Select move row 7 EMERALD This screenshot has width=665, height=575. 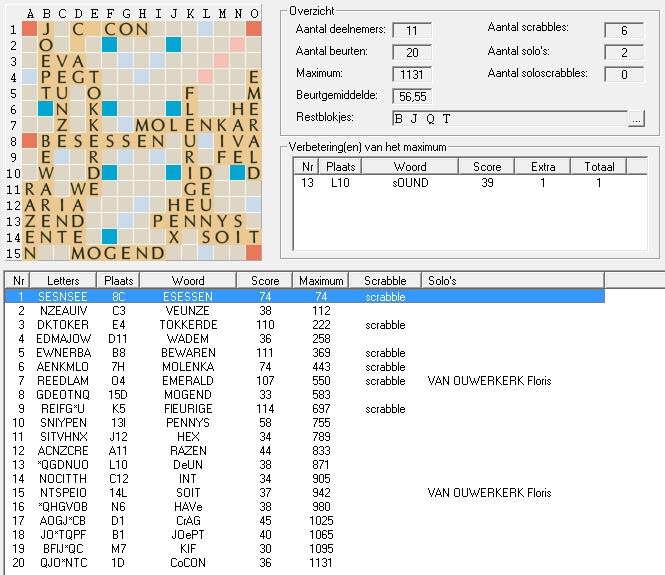pos(305,380)
